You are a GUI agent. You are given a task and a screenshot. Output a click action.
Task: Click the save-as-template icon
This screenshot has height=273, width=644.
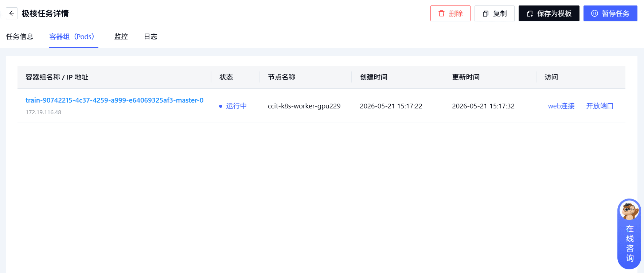point(530,14)
